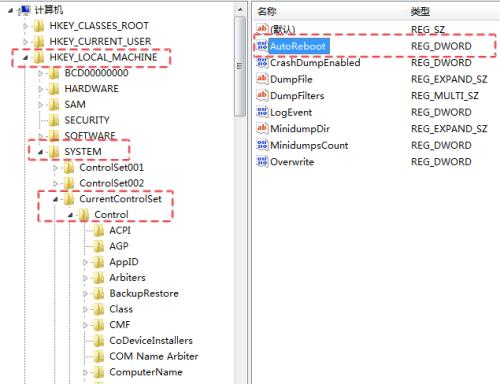Select the ComputerName key
This screenshot has width=500, height=384.
tap(146, 372)
